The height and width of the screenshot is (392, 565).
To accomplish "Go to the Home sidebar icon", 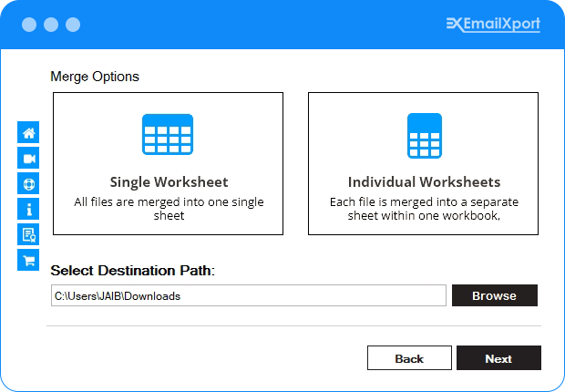I will coord(28,132).
